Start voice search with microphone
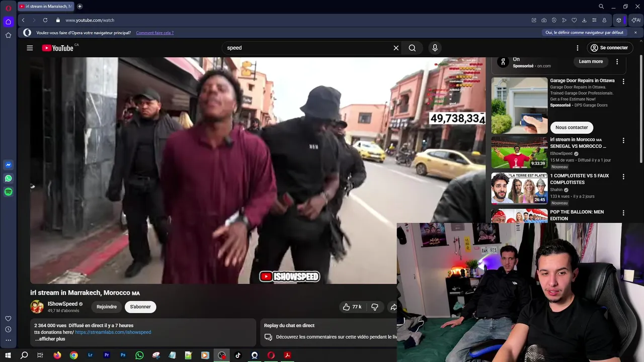This screenshot has width=644, height=362. [x=435, y=48]
